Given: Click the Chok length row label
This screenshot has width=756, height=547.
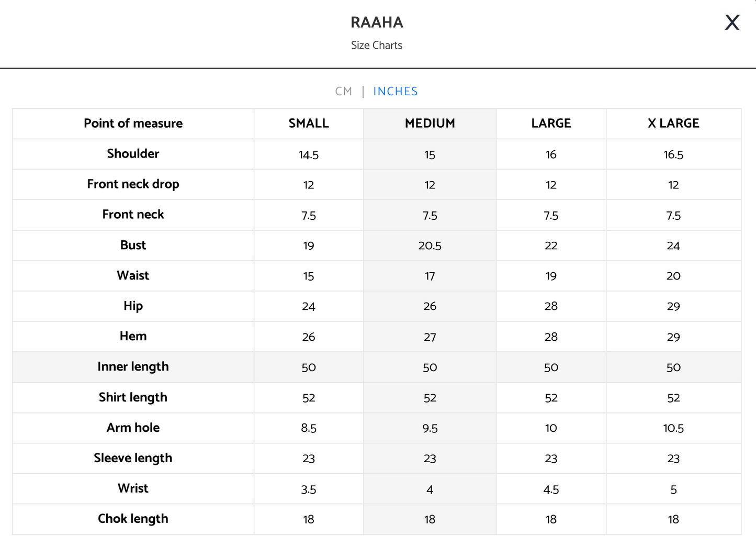Looking at the screenshot, I should [133, 519].
